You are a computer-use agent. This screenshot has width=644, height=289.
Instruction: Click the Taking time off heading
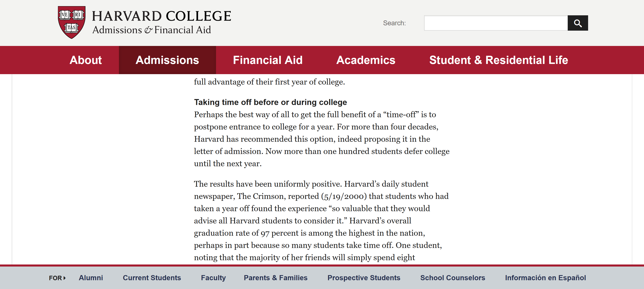pyautogui.click(x=270, y=102)
